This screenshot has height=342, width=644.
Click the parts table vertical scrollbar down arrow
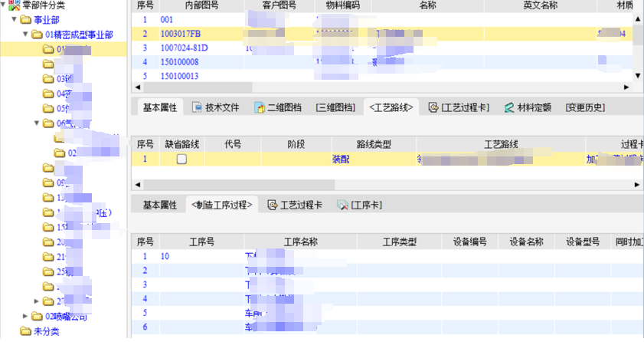(x=638, y=75)
